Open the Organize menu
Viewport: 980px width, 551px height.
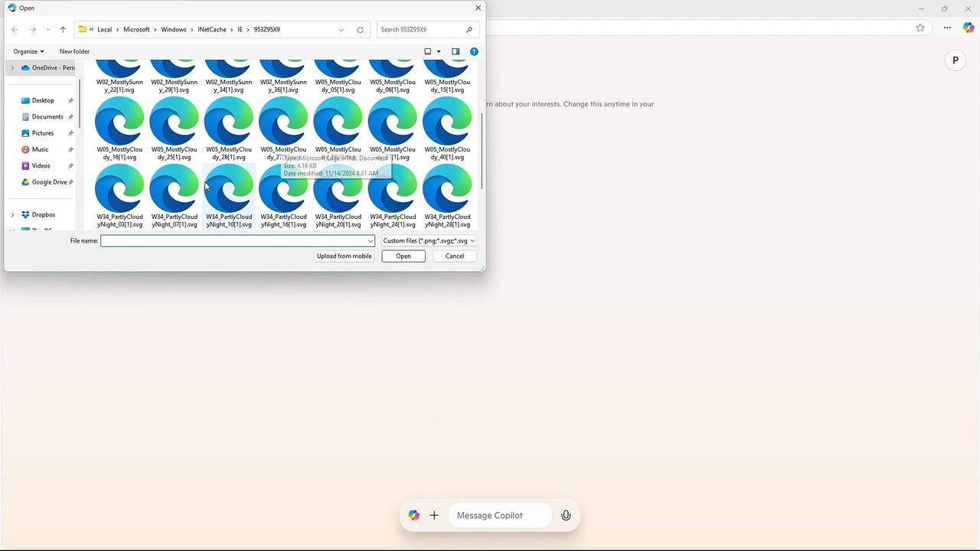coord(28,51)
